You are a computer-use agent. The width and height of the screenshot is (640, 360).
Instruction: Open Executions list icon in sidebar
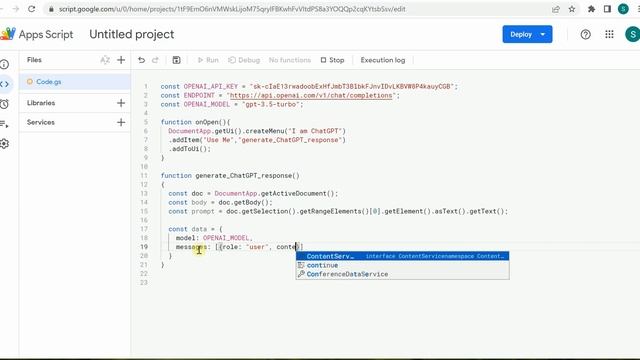(x=4, y=124)
